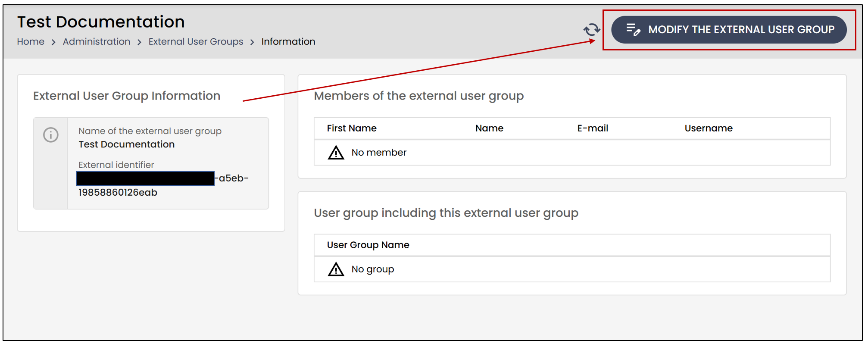Sort by E-mail column header
This screenshot has height=347, width=868.
[x=593, y=128]
